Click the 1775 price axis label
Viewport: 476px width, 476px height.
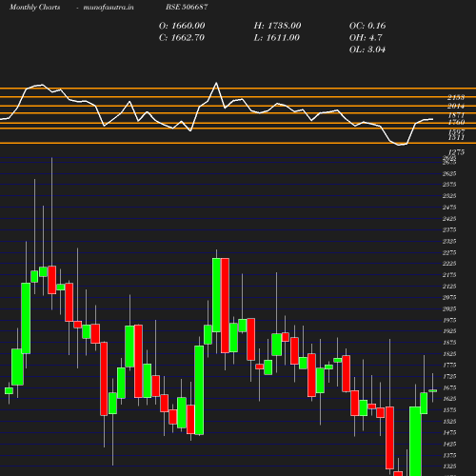click(x=449, y=365)
